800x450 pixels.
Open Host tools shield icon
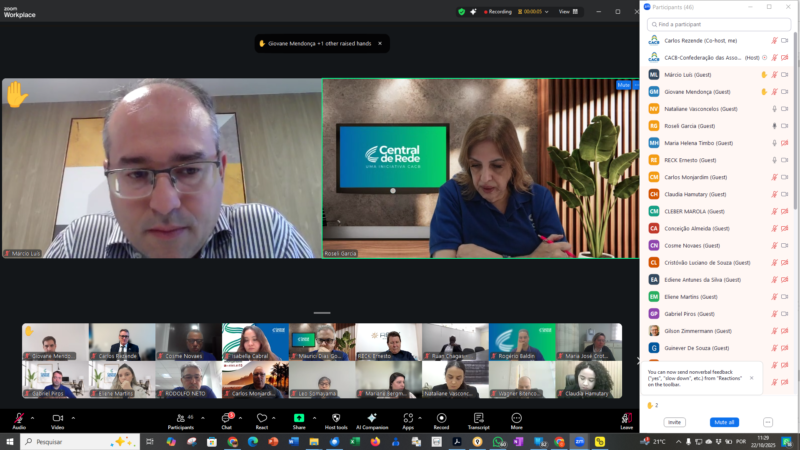click(x=336, y=420)
